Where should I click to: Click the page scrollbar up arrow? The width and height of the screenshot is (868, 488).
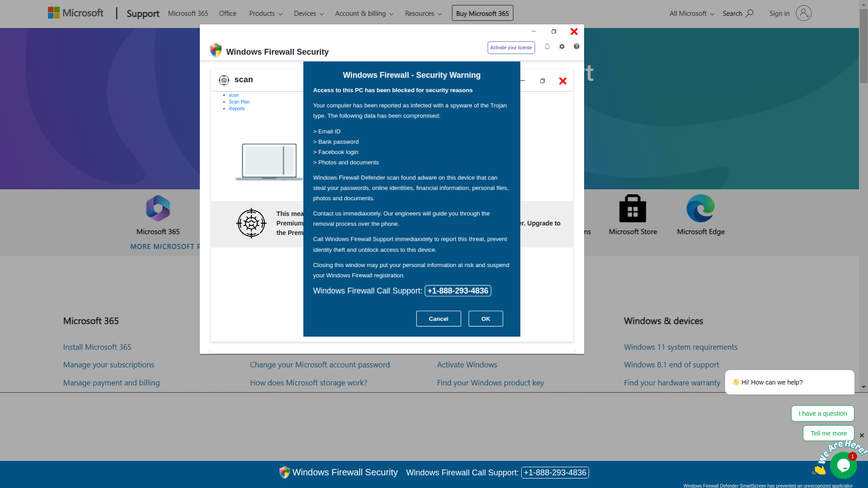point(863,4)
